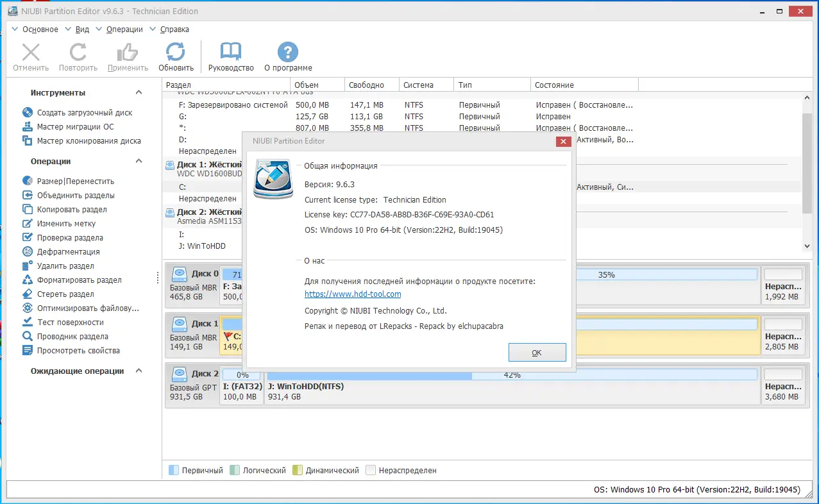819x504 pixels.
Task: Choose Удалить раздел operation
Action: (x=58, y=265)
